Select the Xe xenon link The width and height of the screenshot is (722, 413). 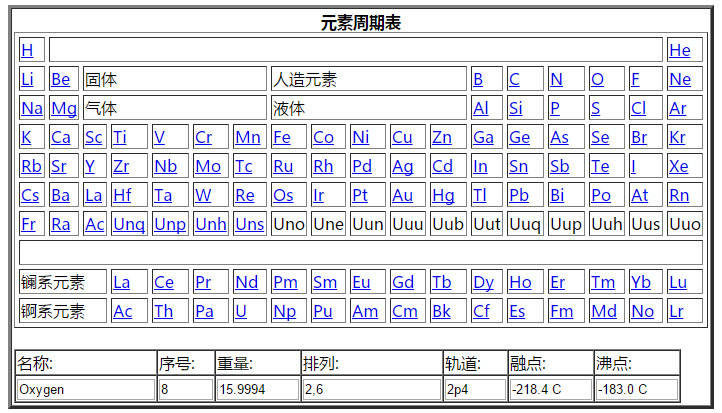tap(678, 166)
